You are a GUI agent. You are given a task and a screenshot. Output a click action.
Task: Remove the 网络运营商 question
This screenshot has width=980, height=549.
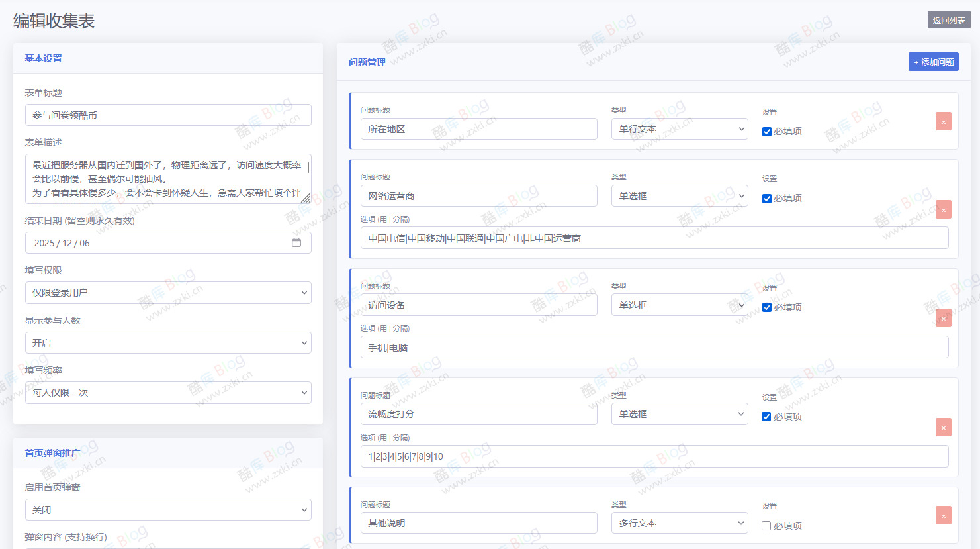coord(943,209)
